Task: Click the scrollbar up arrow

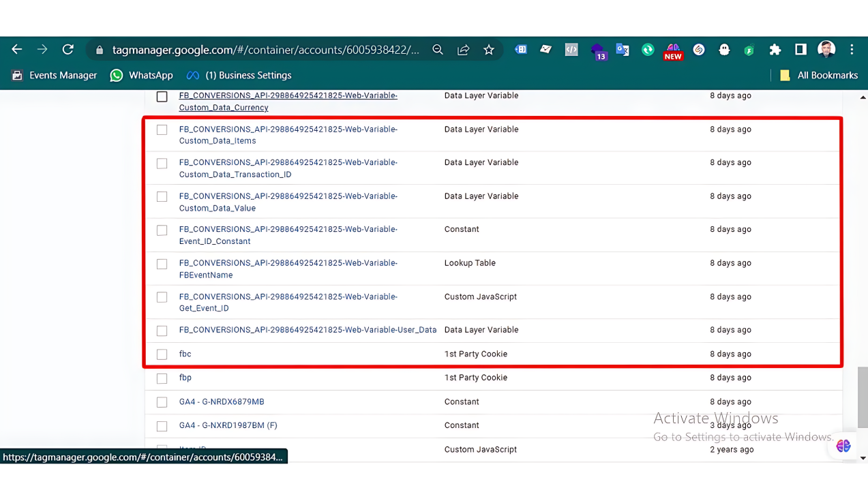Action: pos(863,97)
